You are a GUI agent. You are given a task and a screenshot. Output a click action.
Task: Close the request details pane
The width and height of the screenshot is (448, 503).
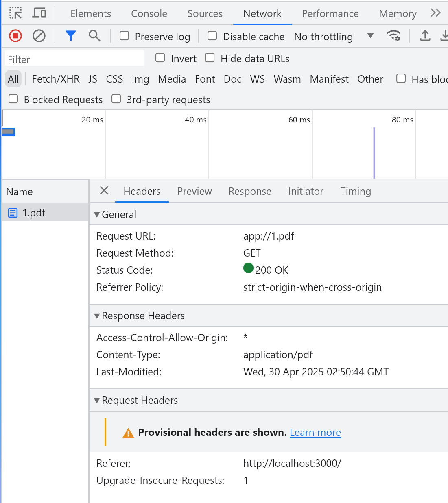104,190
